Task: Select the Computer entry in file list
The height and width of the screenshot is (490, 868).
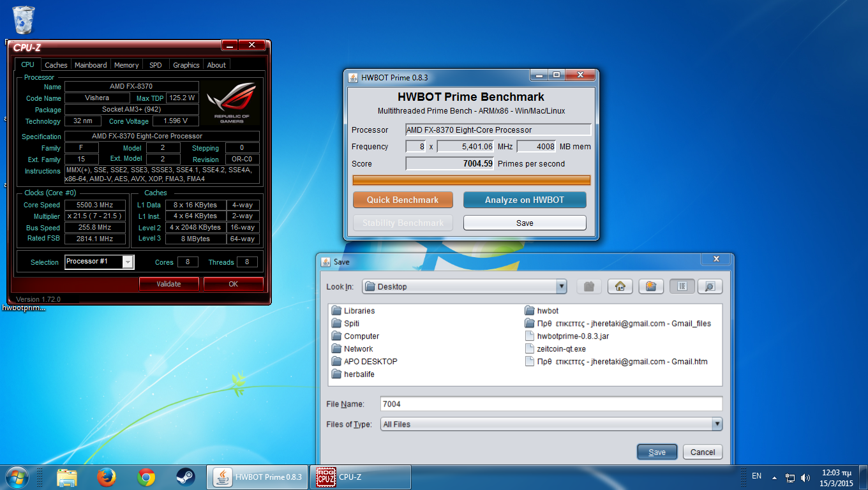Action: coord(355,336)
